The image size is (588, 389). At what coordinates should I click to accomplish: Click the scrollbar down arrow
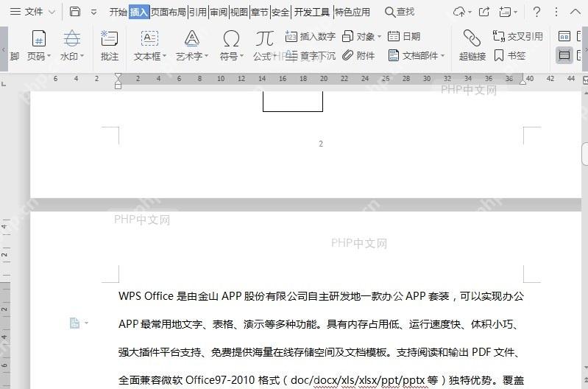tap(585, 368)
